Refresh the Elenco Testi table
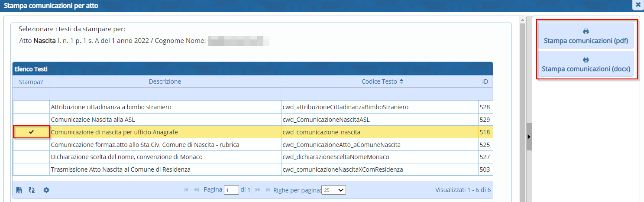 click(x=31, y=190)
